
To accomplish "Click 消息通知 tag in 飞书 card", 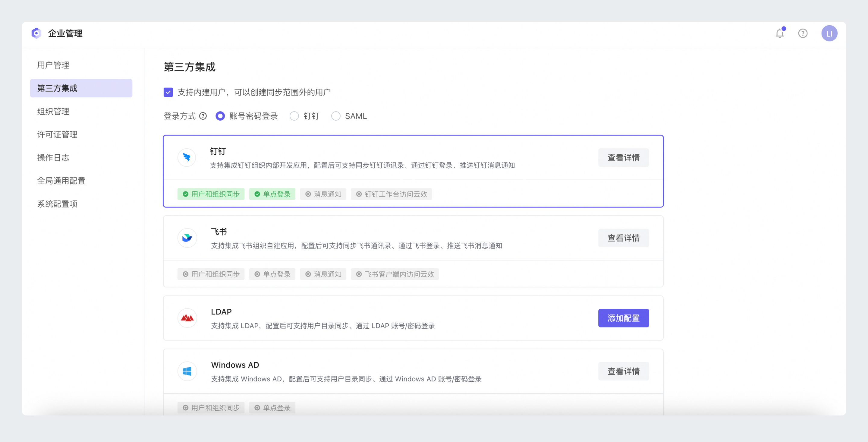I will pos(323,274).
